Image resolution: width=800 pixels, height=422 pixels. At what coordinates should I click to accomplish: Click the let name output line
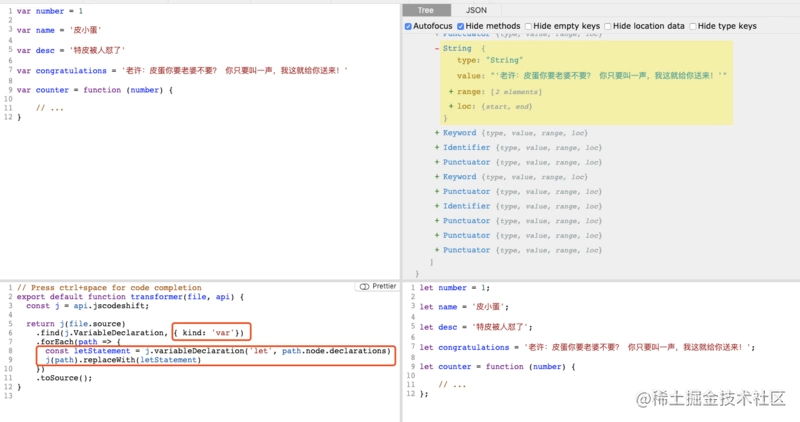click(x=464, y=307)
